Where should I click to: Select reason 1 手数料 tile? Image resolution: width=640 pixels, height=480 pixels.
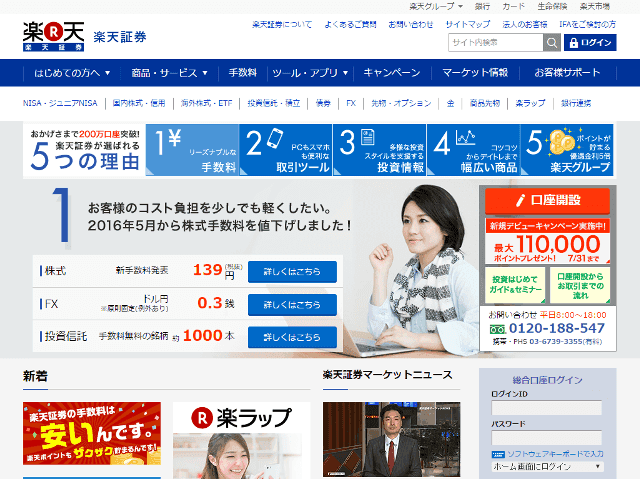(x=192, y=150)
